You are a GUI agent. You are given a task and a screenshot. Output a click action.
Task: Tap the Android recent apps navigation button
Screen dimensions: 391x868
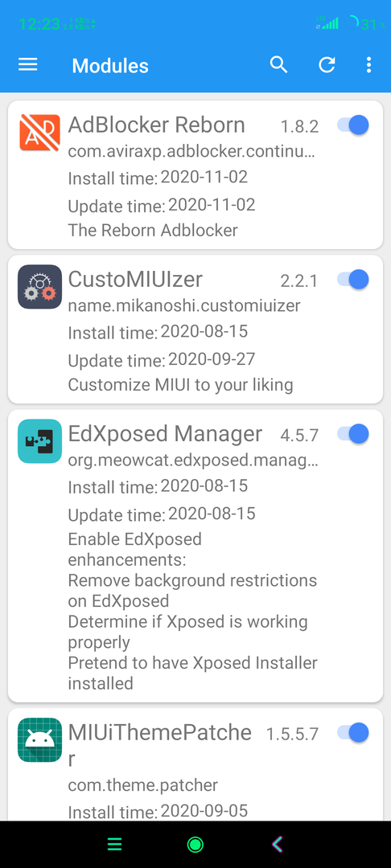pos(114,844)
